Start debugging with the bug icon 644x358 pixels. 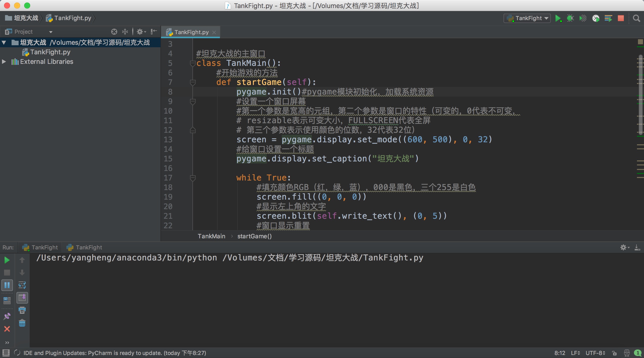[x=570, y=18]
